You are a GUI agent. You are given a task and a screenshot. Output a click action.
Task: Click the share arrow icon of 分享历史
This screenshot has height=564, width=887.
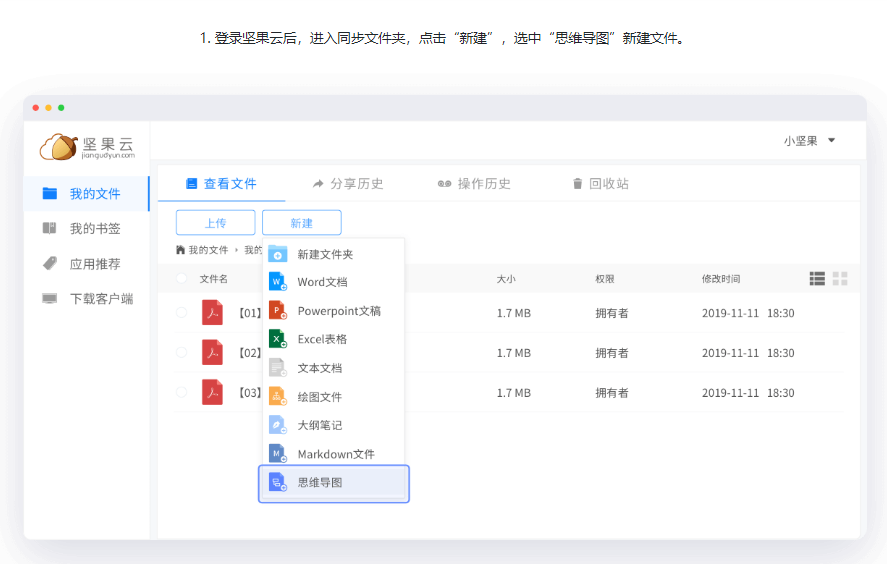[x=318, y=183]
